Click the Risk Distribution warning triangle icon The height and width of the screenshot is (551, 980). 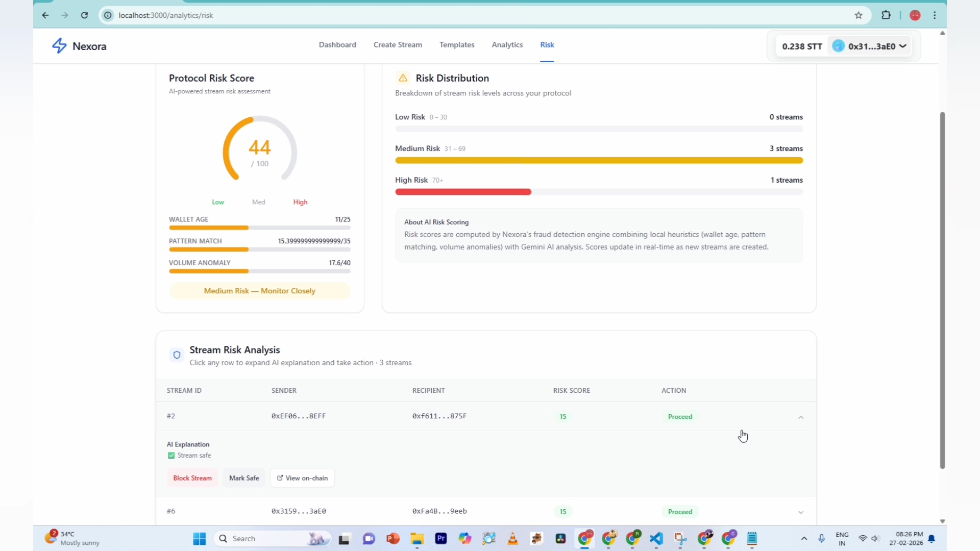(403, 78)
